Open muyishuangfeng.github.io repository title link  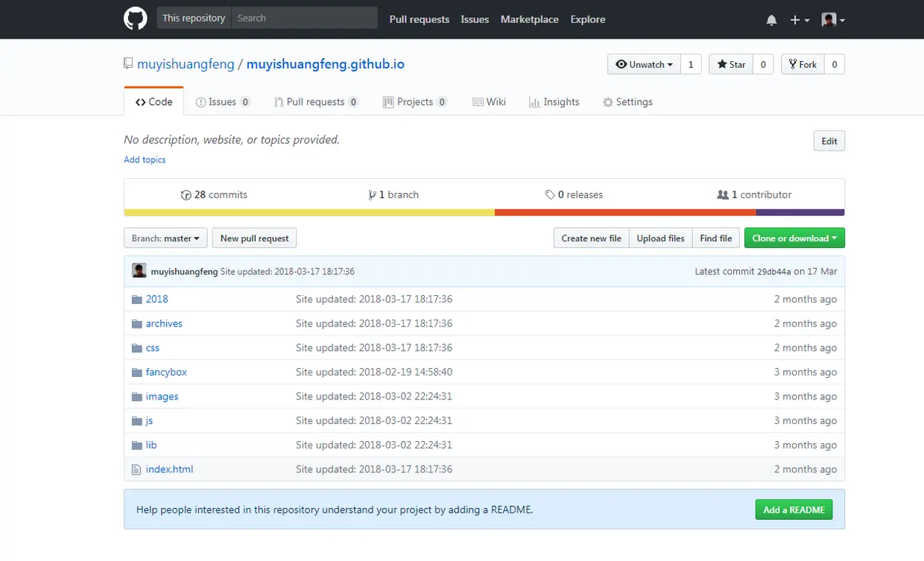tap(326, 64)
